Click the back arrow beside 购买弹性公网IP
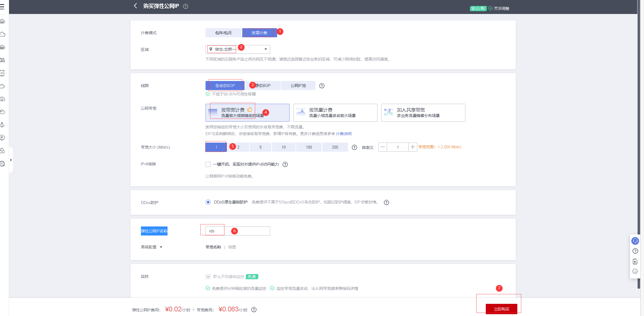The image size is (644, 316). coord(135,6)
